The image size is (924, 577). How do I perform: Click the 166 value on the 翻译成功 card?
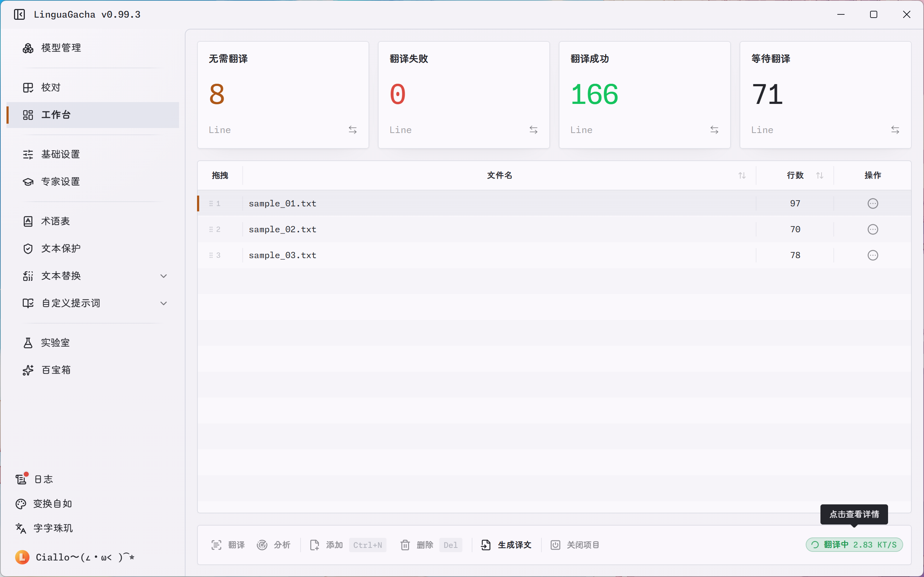pyautogui.click(x=594, y=94)
